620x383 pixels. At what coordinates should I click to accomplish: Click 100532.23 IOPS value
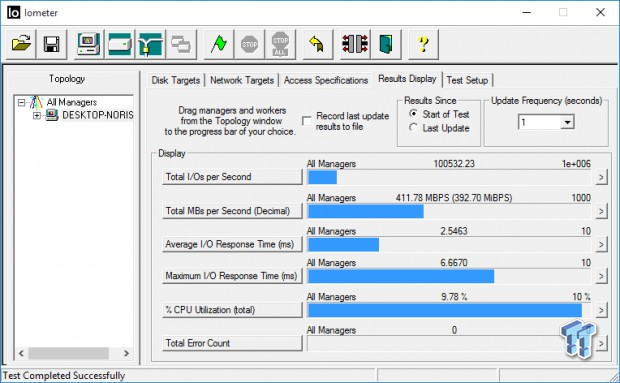pos(454,164)
